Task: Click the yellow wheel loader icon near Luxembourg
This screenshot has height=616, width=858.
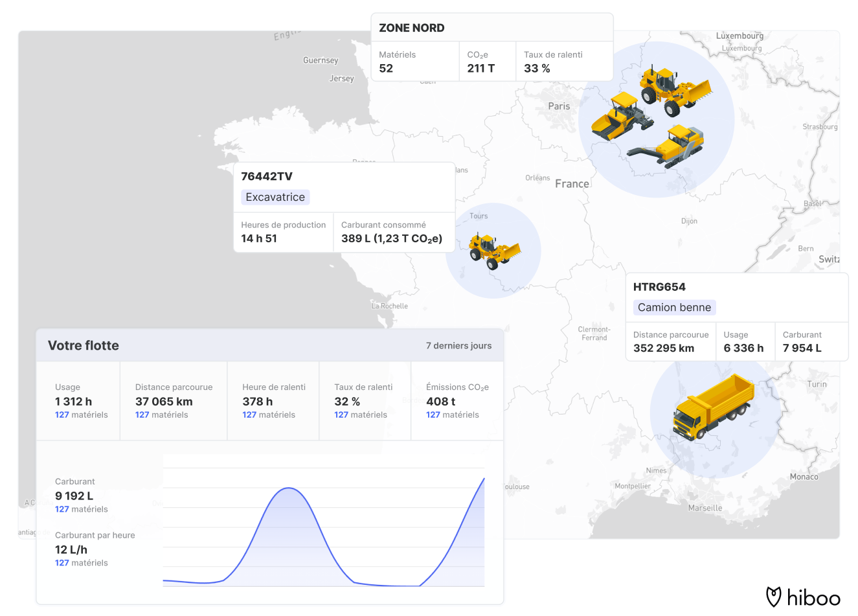Action: pyautogui.click(x=675, y=90)
